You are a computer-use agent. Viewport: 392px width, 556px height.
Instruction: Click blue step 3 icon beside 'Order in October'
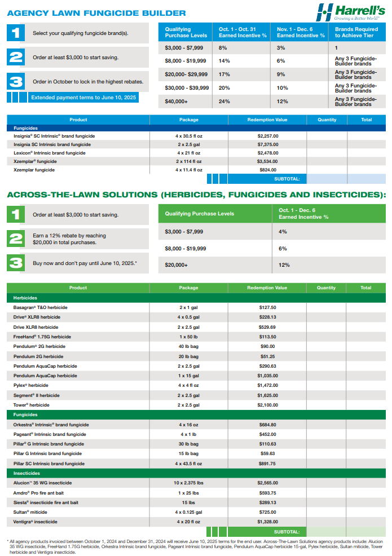tap(16, 82)
